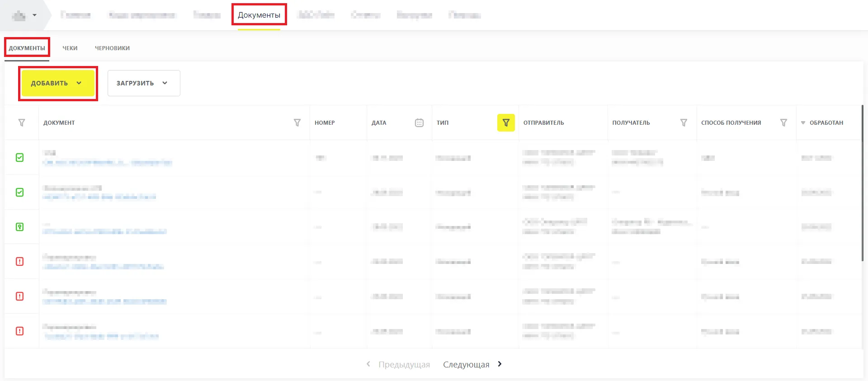Click green checkmark status in second row
This screenshot has height=381, width=868.
[x=20, y=192]
